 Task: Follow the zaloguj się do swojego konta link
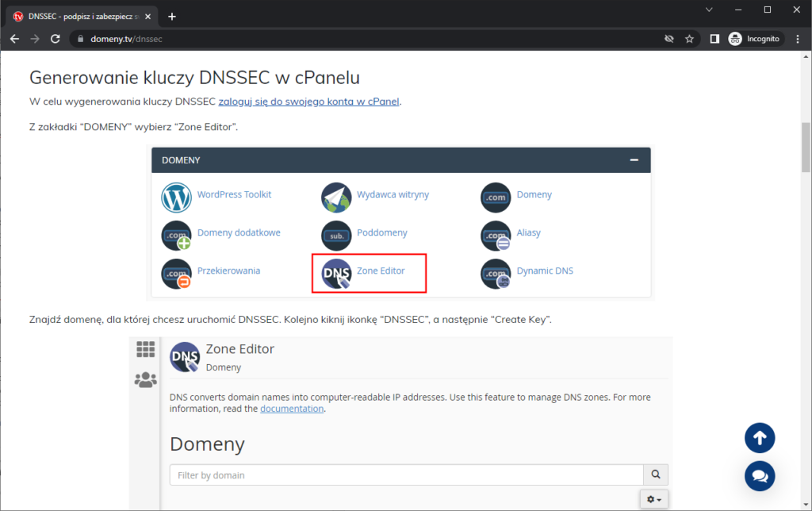(308, 102)
